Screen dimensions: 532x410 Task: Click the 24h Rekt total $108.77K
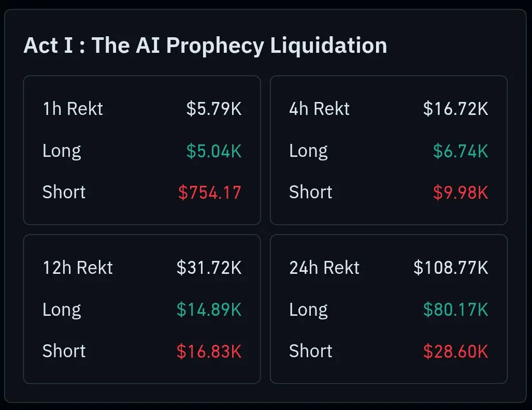451,268
